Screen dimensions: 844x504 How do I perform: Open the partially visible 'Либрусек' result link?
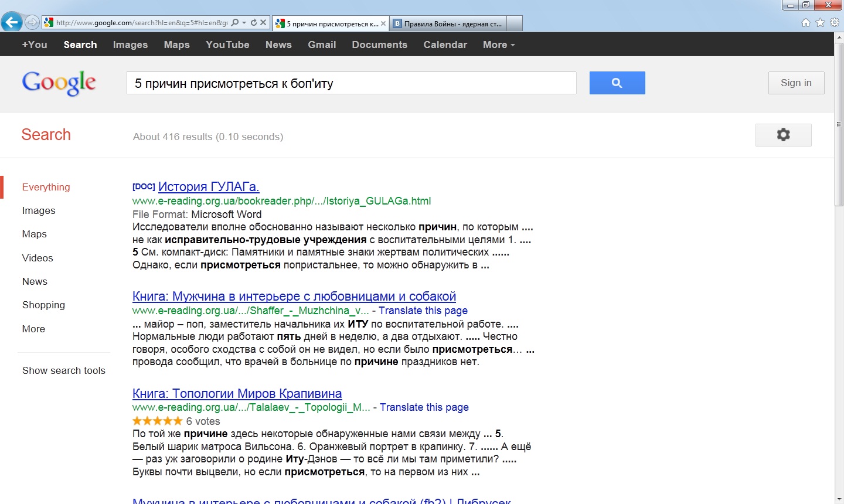[x=322, y=501]
